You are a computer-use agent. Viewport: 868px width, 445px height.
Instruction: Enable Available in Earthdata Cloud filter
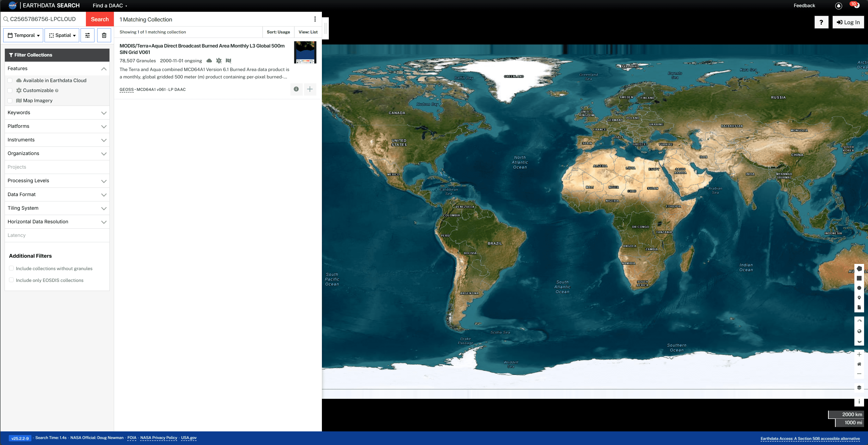(x=10, y=81)
